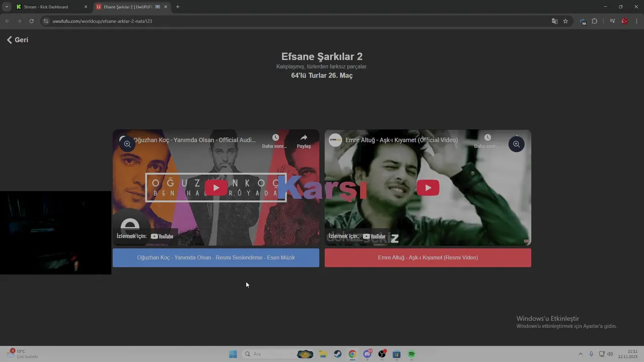Vote for Oğuzhan Koç - Yanımda Olsan blue button
The image size is (644, 362).
click(216, 257)
